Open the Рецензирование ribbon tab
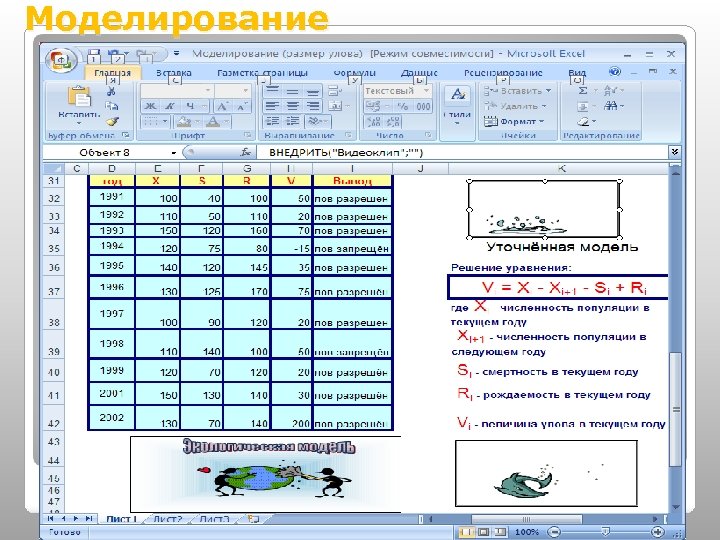This screenshot has height=540, width=720. (x=503, y=73)
